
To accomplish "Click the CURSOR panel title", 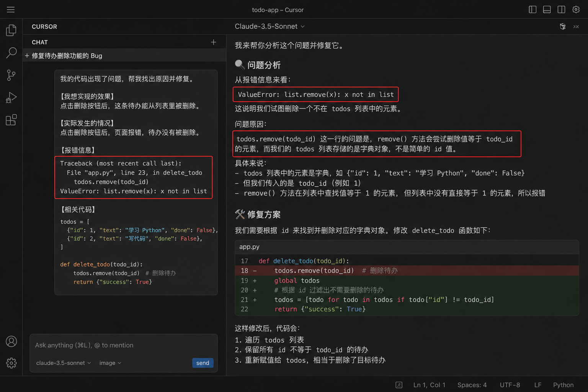I will point(44,27).
